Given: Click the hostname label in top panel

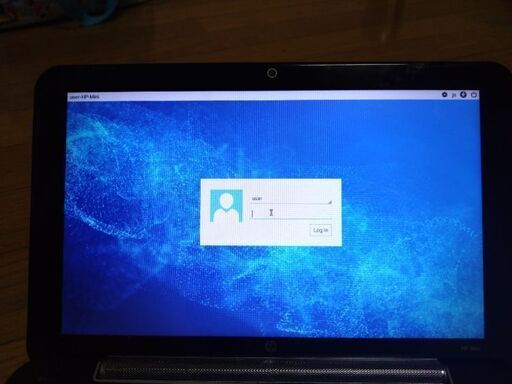Looking at the screenshot, I should [x=84, y=97].
